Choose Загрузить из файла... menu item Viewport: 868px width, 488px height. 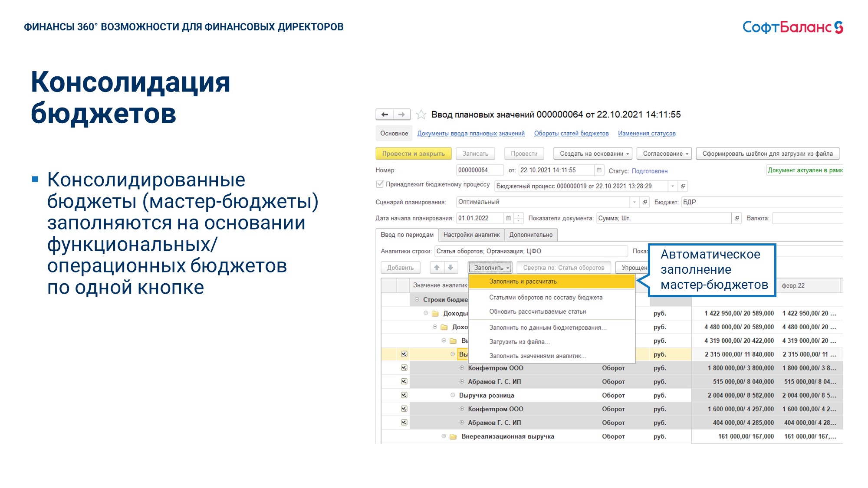(552, 342)
